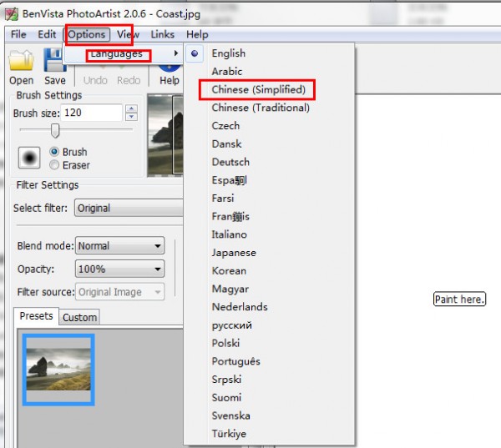Open the Opacity 100% dropdown

[x=119, y=269]
